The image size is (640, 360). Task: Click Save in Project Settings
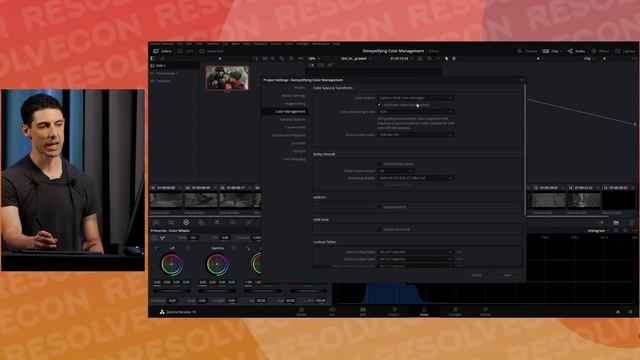tap(507, 275)
